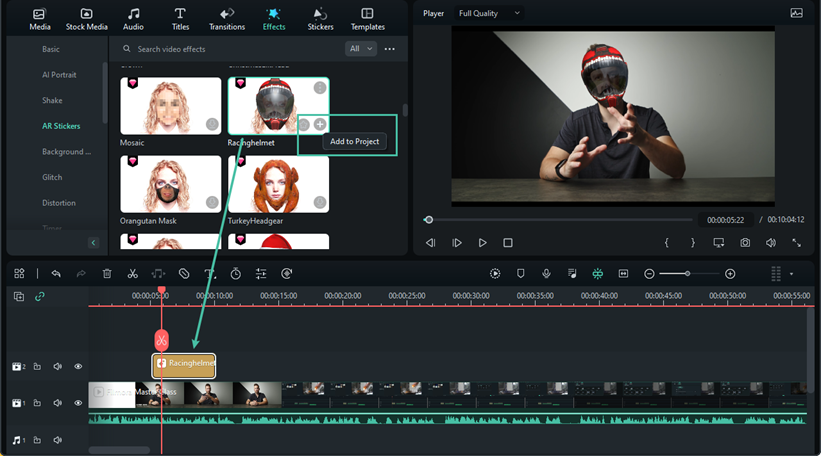
Task: Step forward one frame in the player
Action: 457,243
